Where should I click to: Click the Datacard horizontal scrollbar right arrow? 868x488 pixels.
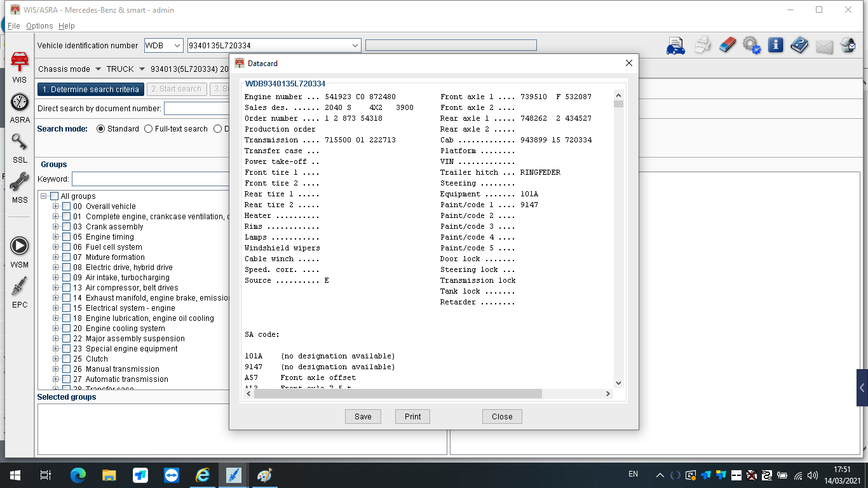pyautogui.click(x=608, y=394)
